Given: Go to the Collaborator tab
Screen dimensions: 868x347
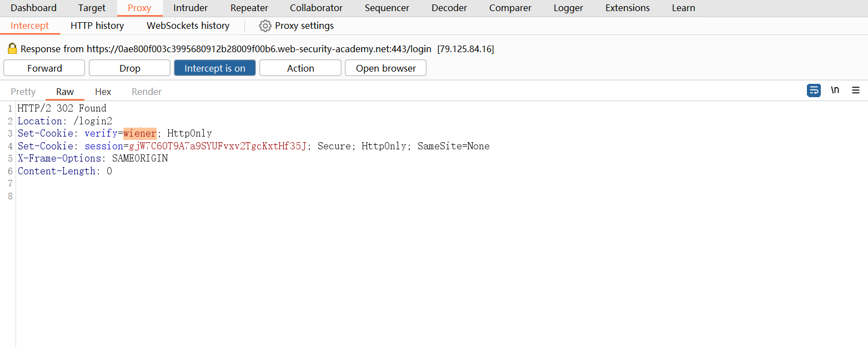Looking at the screenshot, I should pyautogui.click(x=316, y=8).
